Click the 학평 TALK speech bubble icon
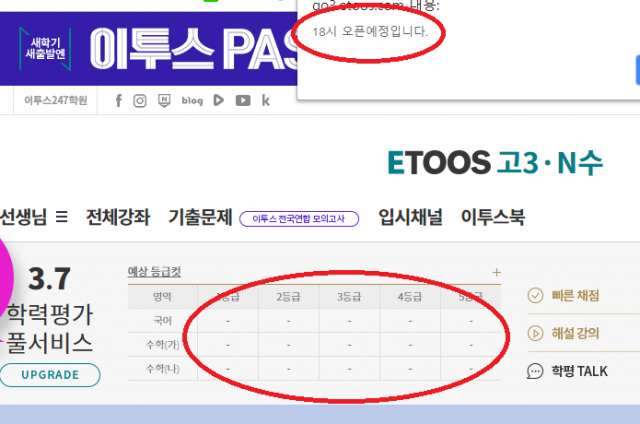The image size is (640, 424). click(x=535, y=371)
